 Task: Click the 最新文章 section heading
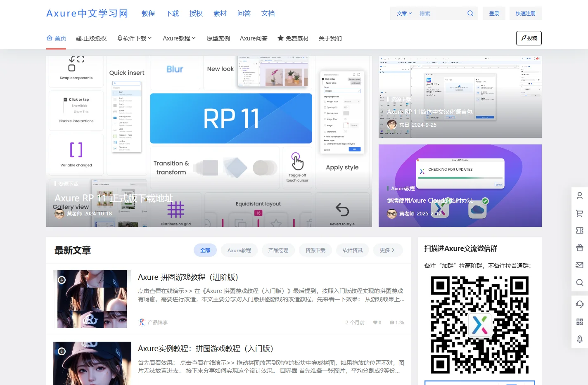[x=73, y=250]
